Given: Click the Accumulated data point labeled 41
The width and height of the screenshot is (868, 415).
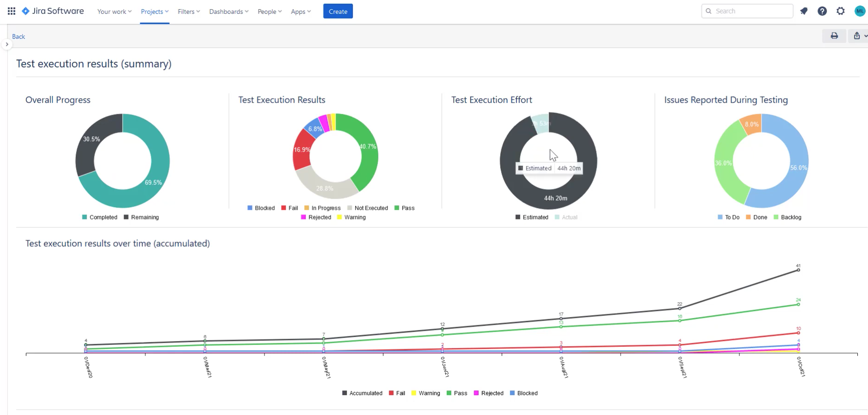Looking at the screenshot, I should [798, 270].
